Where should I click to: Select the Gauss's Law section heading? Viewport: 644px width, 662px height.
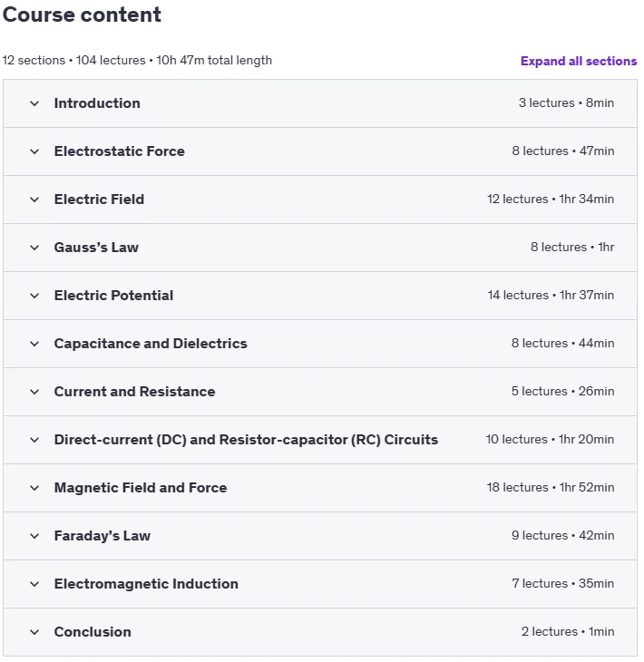(96, 248)
